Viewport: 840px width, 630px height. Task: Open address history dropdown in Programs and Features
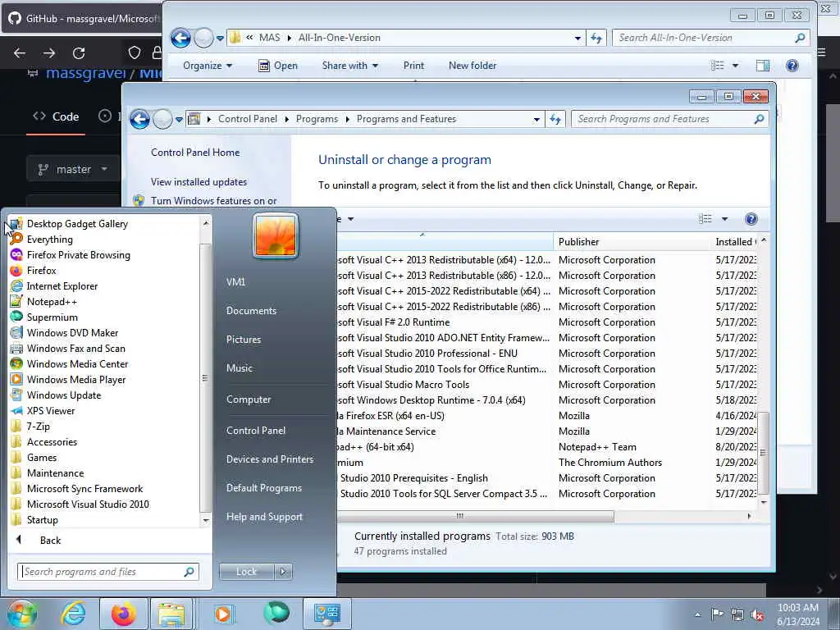(536, 120)
